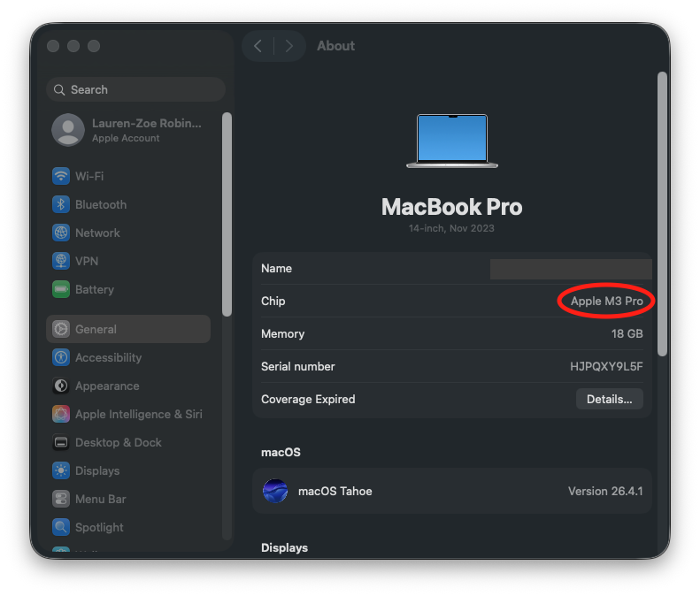Open the Network globe icon

(x=61, y=233)
